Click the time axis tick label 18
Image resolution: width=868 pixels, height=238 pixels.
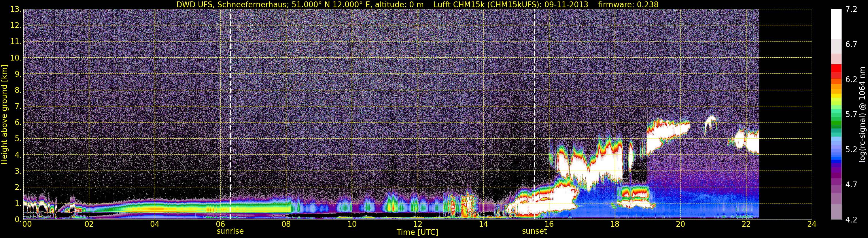pos(614,224)
